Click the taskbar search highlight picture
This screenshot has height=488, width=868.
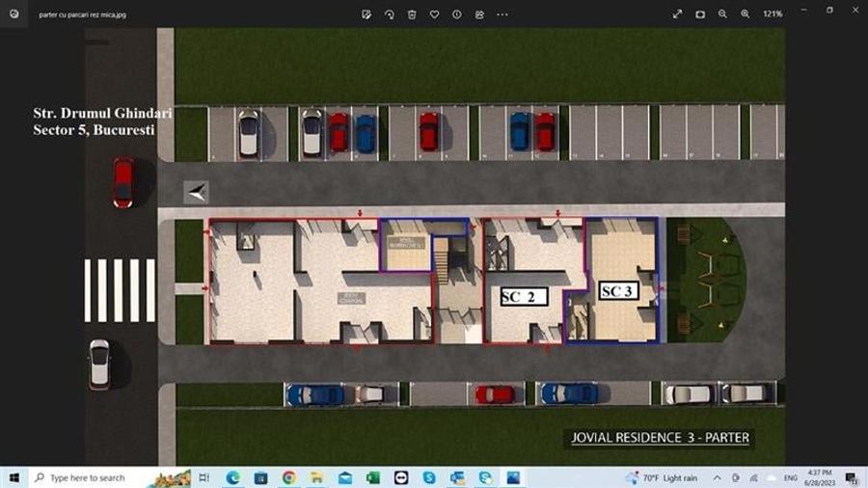[x=169, y=478]
